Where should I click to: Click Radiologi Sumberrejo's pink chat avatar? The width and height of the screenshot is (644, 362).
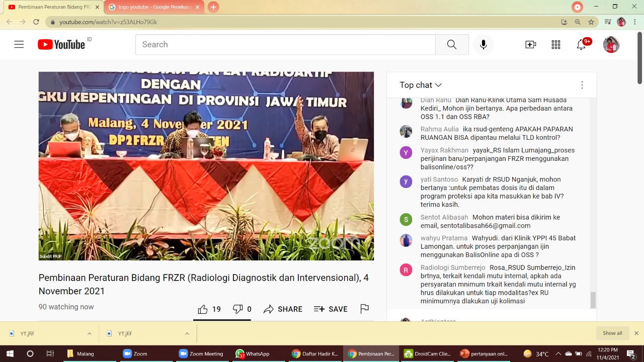[406, 269]
